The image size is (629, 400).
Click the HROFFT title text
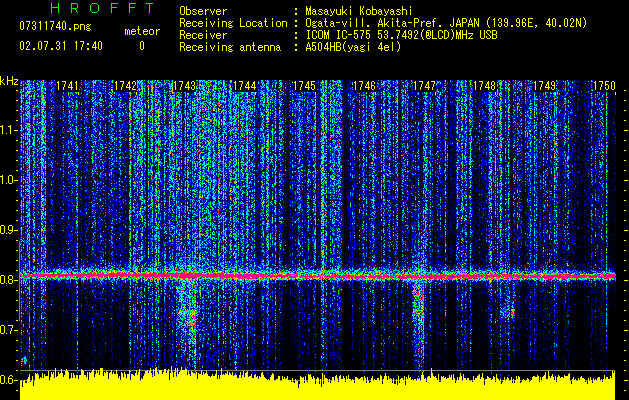point(102,8)
